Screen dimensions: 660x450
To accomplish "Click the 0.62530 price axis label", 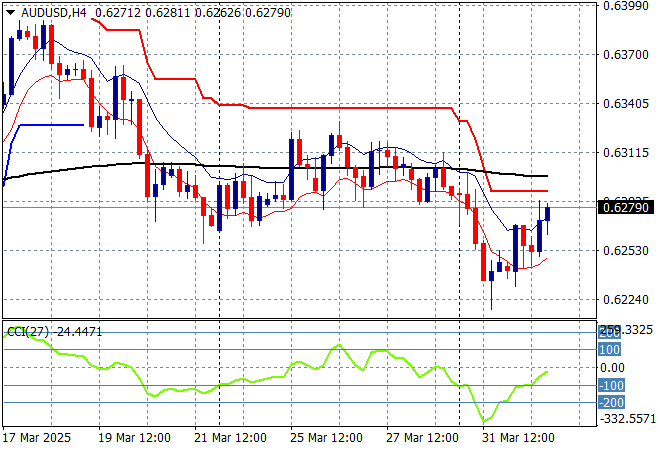I will 626,250.
